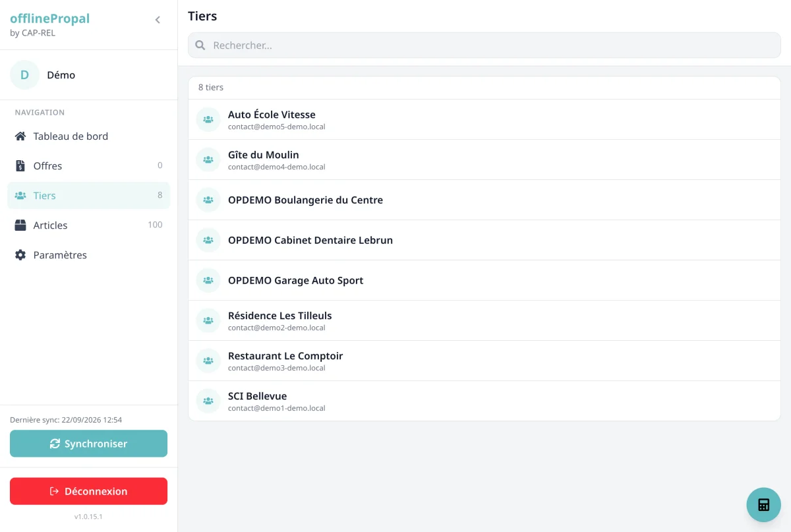Open the Auto École Vitesse entry
This screenshot has width=791, height=532.
click(484, 120)
